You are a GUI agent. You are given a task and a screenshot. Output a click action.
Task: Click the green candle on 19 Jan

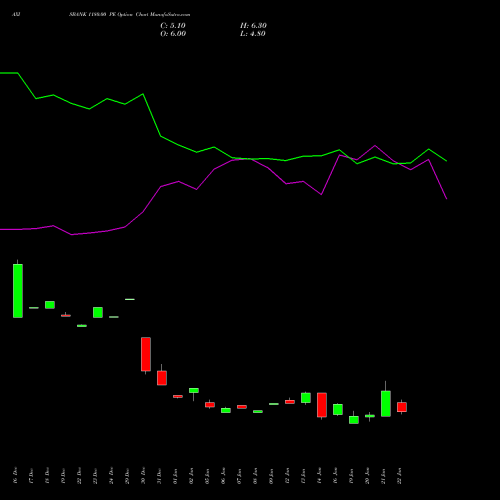[x=354, y=420]
